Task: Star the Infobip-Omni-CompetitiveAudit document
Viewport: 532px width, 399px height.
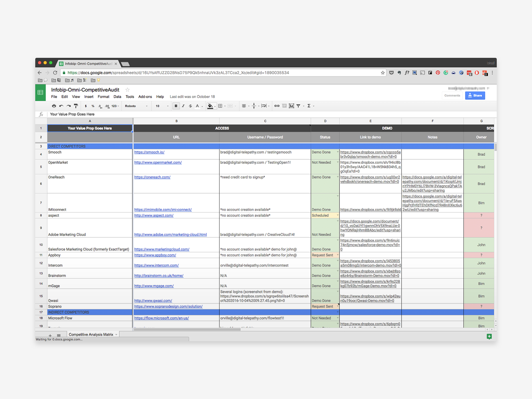Action: pos(127,90)
